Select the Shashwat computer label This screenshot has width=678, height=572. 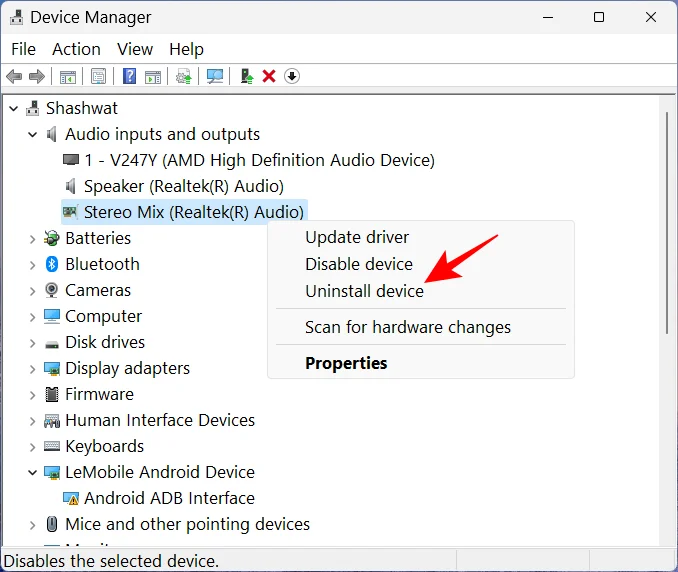point(82,108)
